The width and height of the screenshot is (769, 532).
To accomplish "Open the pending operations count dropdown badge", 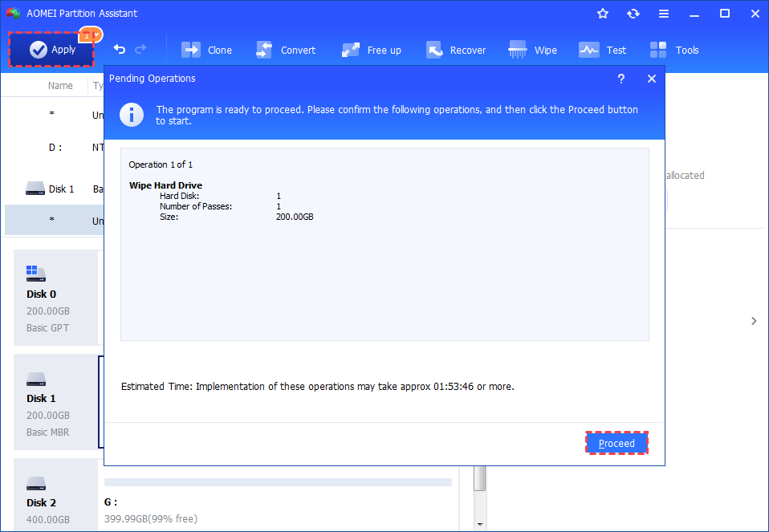I will tap(91, 35).
